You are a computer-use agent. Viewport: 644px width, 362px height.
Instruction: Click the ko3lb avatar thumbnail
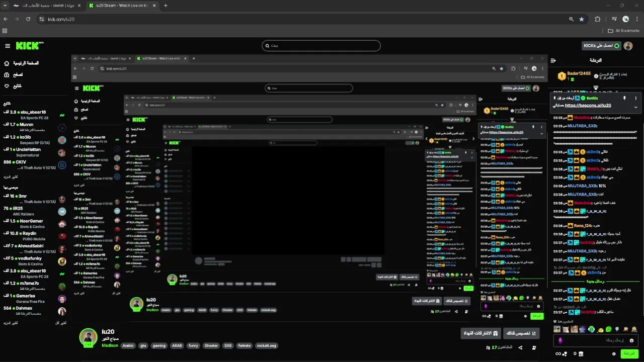62,140
